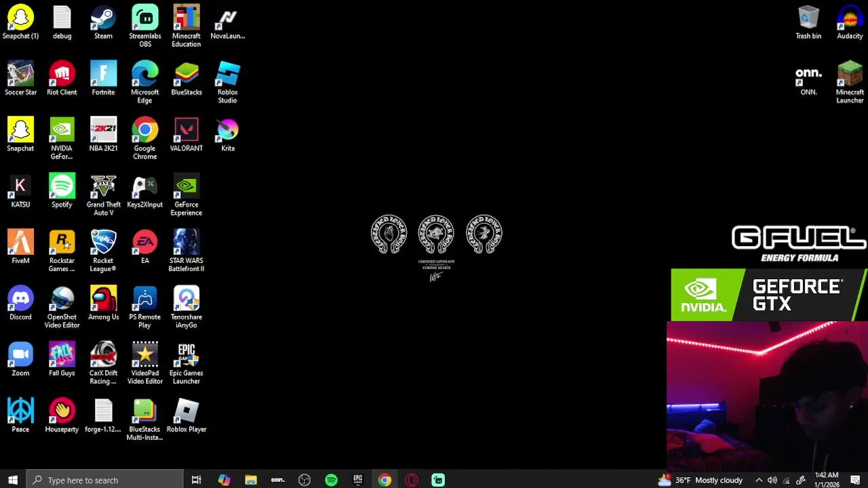Launch Grand Theft Auto V shortcut

click(103, 195)
